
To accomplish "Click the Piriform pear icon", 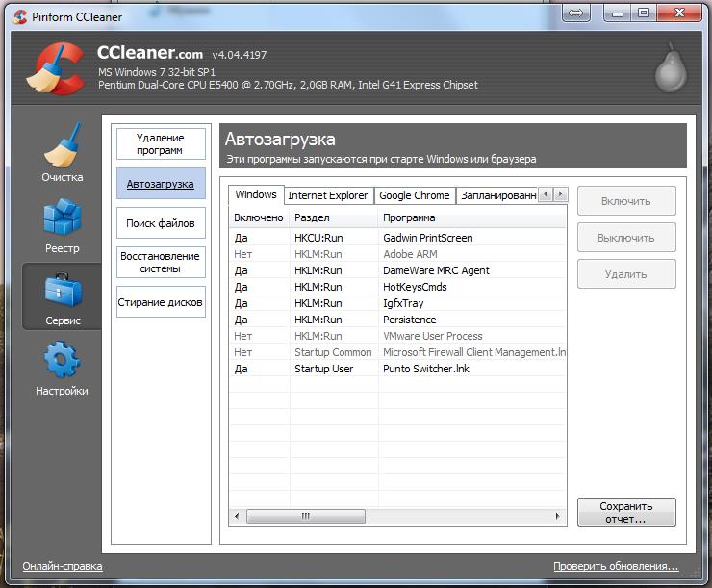I will (x=671, y=68).
